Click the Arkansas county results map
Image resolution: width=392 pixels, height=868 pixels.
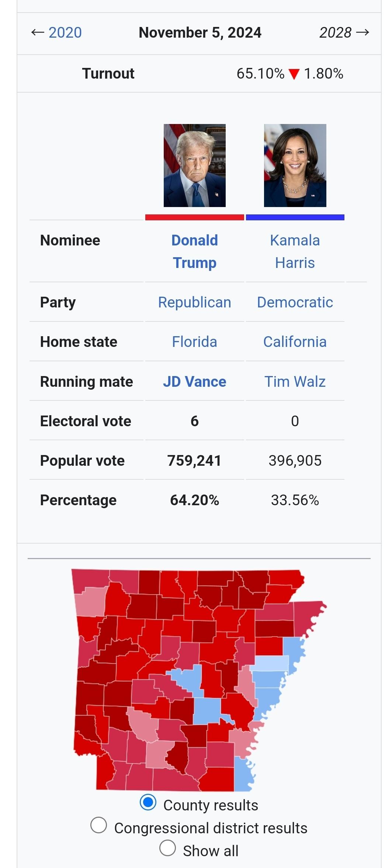199,680
